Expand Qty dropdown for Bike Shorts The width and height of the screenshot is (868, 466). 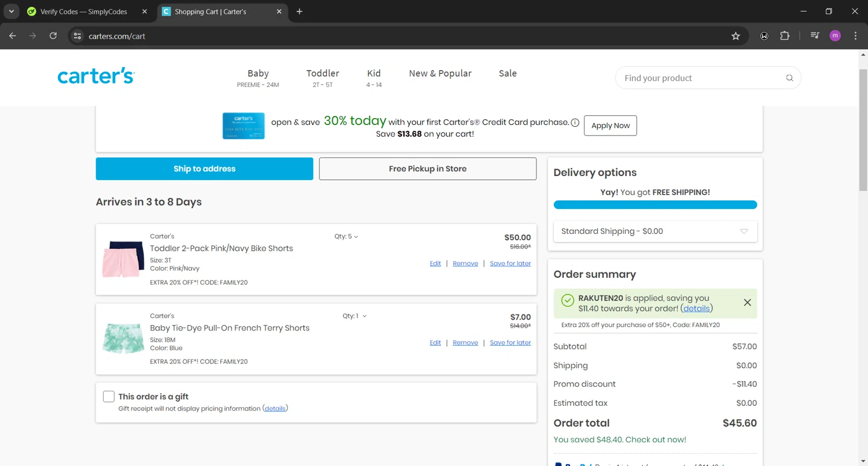(x=346, y=236)
